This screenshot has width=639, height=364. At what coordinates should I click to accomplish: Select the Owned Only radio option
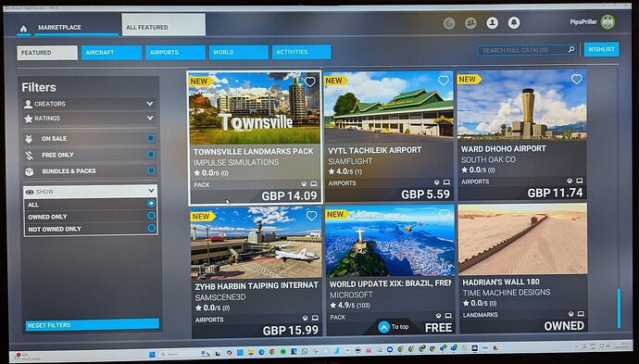[151, 216]
